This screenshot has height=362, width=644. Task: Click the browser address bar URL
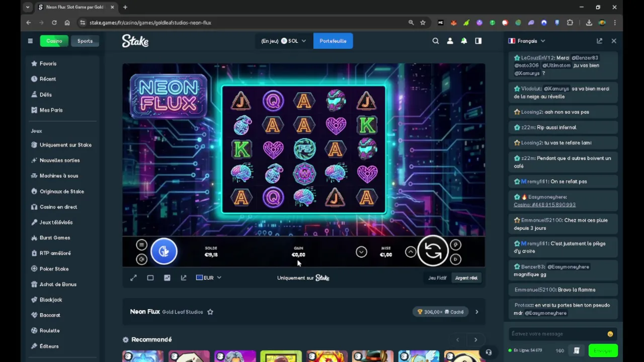pos(150,23)
